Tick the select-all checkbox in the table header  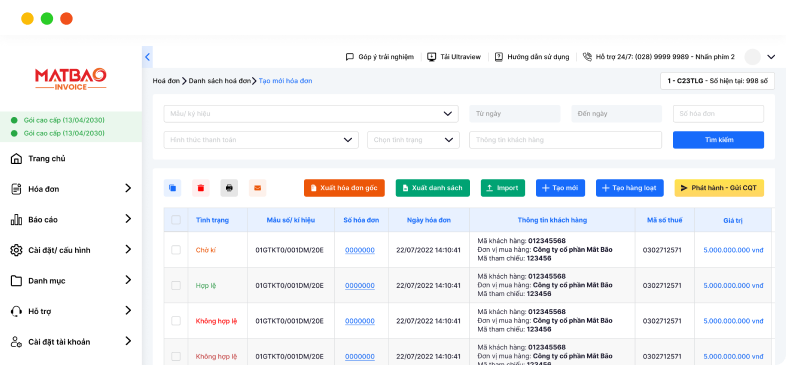[176, 220]
